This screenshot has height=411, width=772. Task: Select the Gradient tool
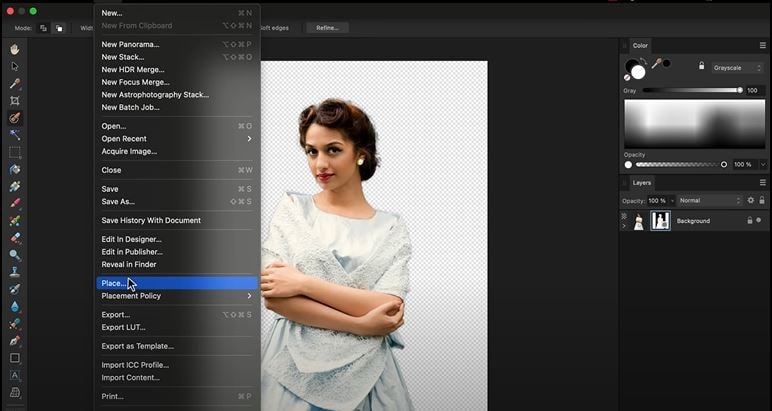point(15,186)
